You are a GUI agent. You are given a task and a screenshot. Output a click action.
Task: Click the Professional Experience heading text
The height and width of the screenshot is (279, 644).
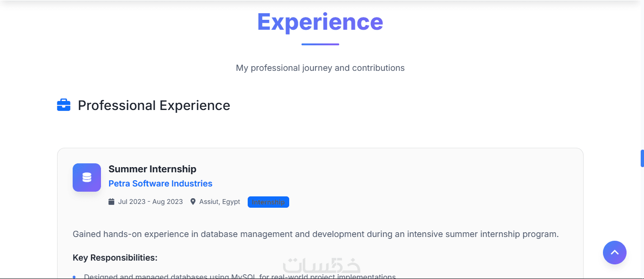tap(154, 105)
